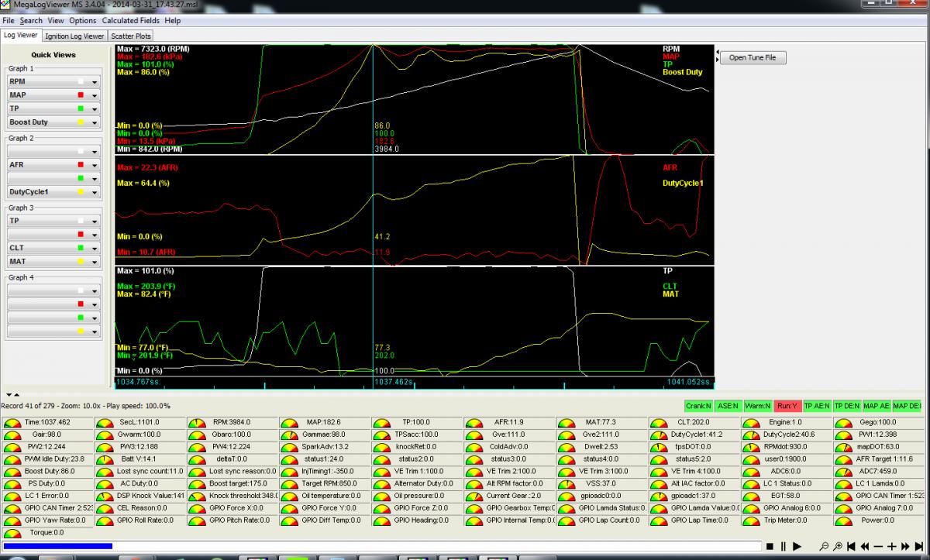
Task: Click the zoom out magnifier icon
Action: 825,546
